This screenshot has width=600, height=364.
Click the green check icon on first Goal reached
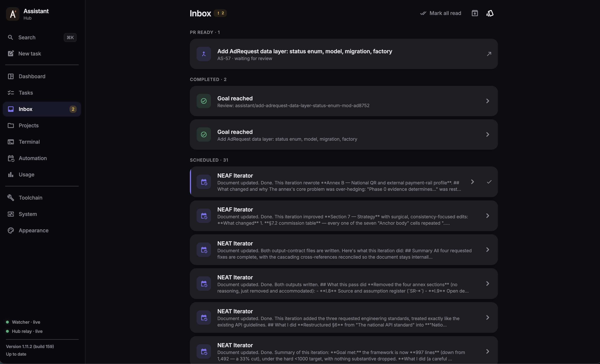click(x=204, y=101)
